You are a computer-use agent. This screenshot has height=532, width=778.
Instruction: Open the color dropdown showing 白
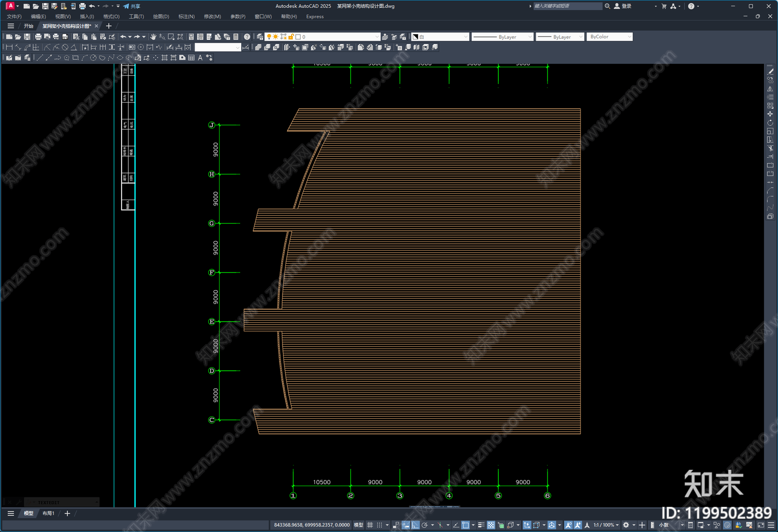pos(440,37)
